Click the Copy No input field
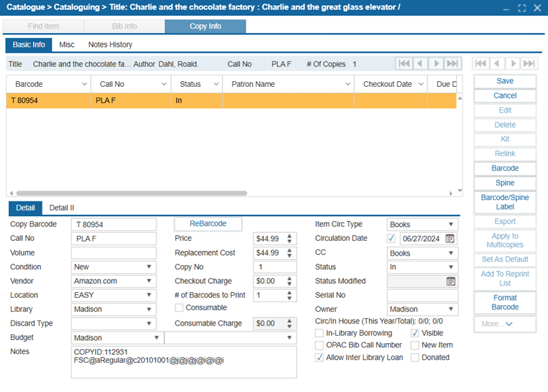This screenshot has width=548, height=392. (275, 266)
